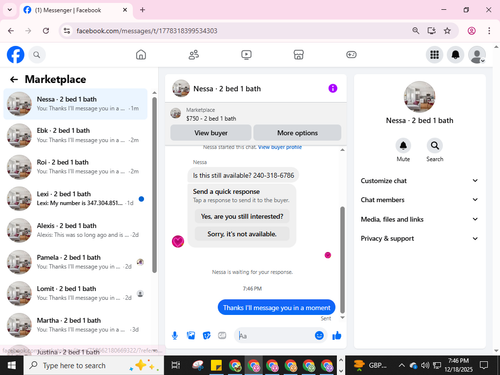500x375 pixels.
Task: Record a voice clip with microphone icon
Action: [x=175, y=336]
